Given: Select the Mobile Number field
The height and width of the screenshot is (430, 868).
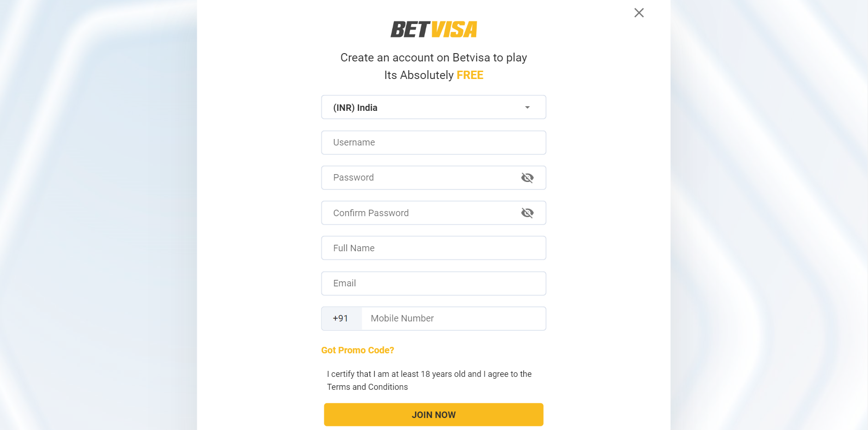Looking at the screenshot, I should coord(453,319).
